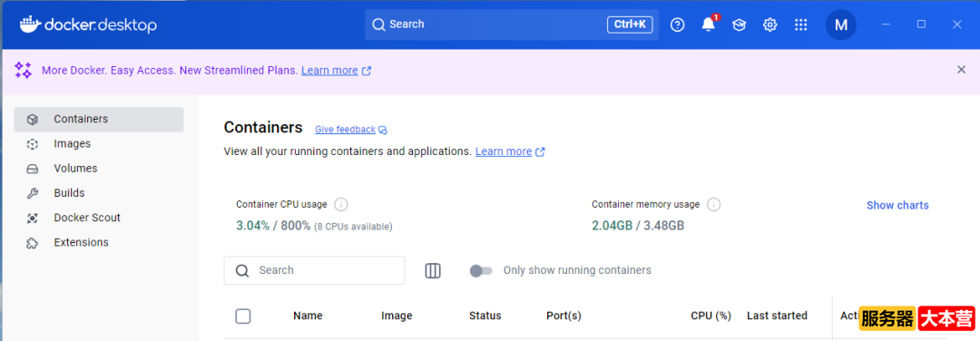Click the Volumes drive icon in sidebar
This screenshot has height=341, width=980.
(x=33, y=169)
